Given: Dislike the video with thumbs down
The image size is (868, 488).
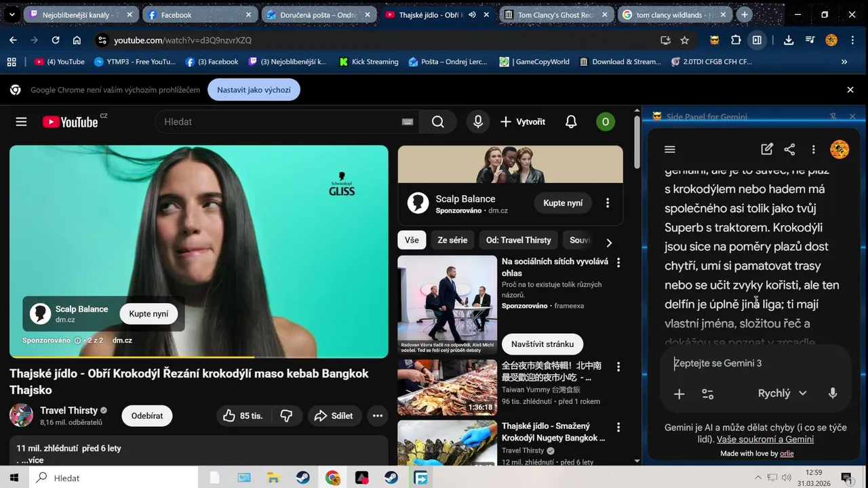Looking at the screenshot, I should [x=286, y=415].
